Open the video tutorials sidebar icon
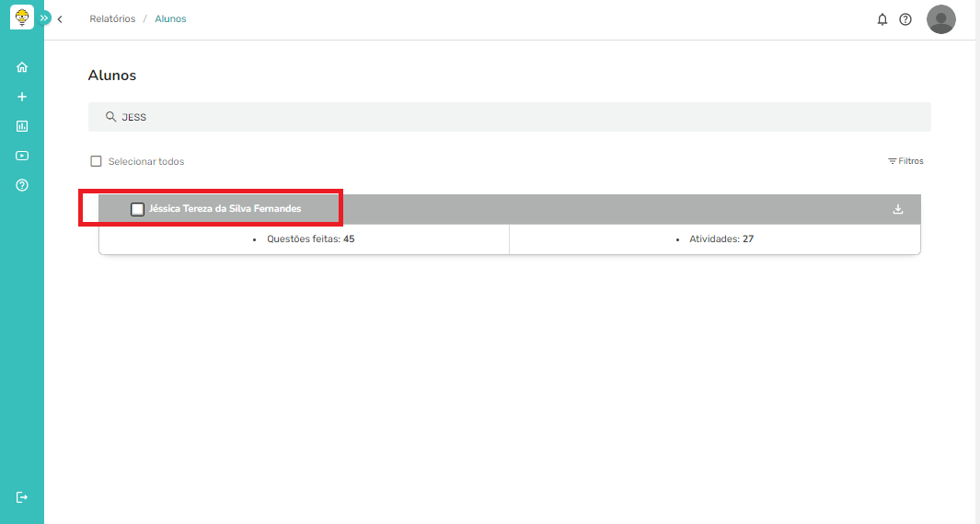The height and width of the screenshot is (524, 980). pyautogui.click(x=22, y=156)
